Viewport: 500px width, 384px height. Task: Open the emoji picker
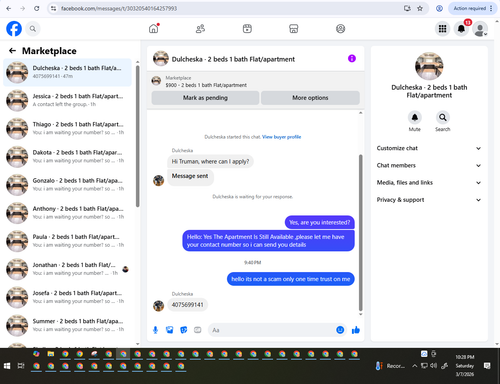[x=340, y=330]
